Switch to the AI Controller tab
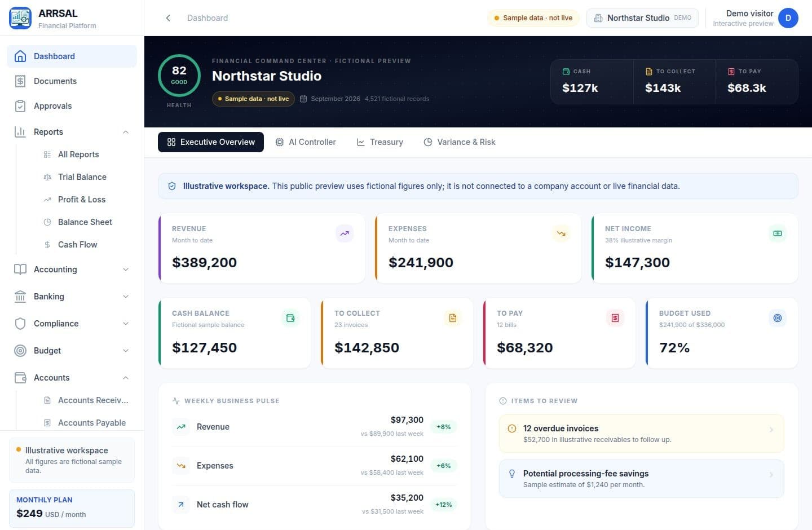This screenshot has height=530, width=812. [x=306, y=142]
